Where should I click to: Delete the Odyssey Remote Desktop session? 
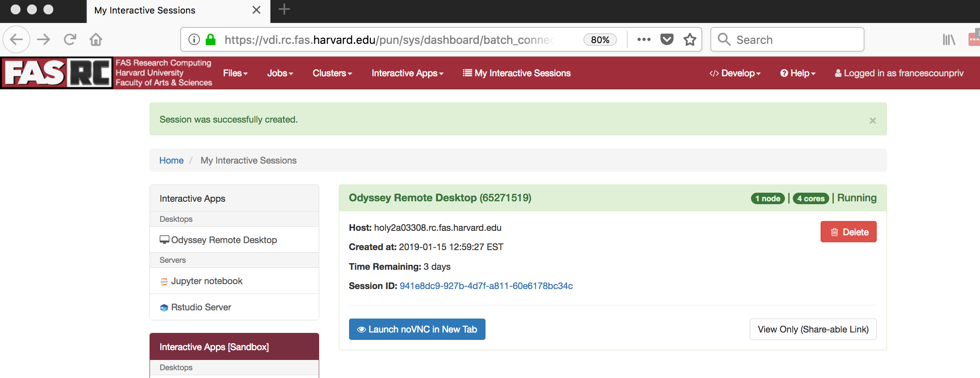848,232
